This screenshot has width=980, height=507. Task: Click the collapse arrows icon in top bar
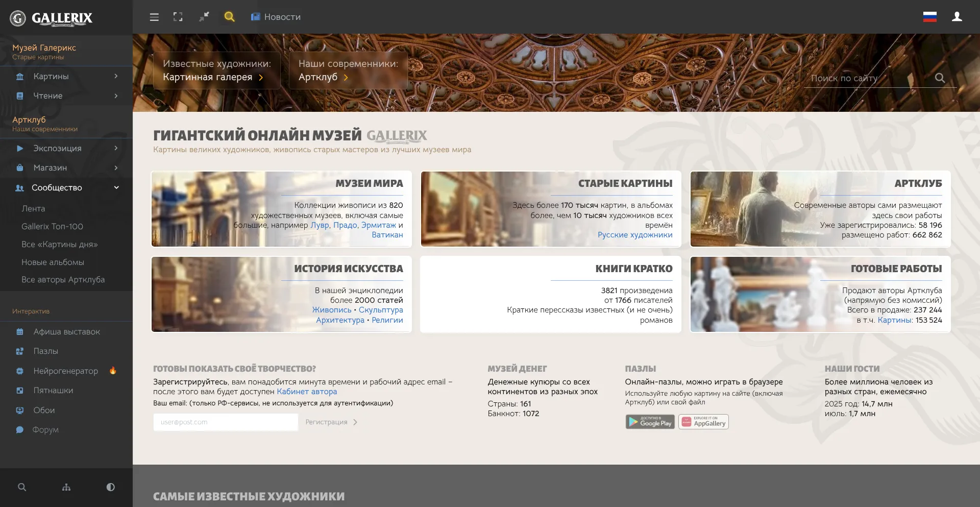click(x=204, y=17)
